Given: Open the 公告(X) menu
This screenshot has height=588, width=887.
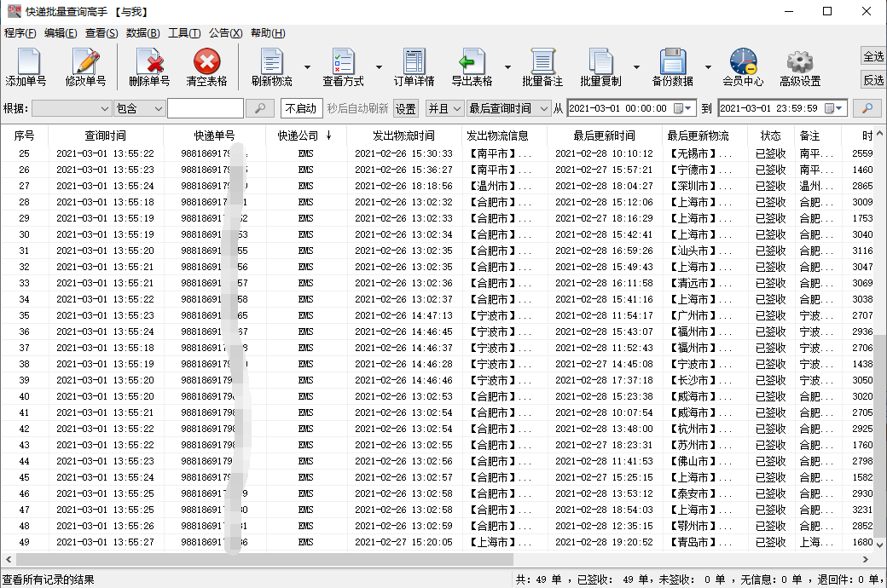Looking at the screenshot, I should (225, 32).
